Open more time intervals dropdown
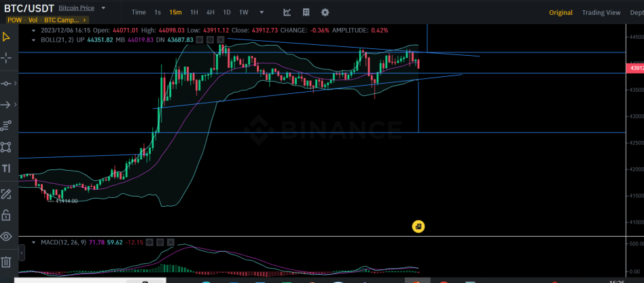This screenshot has width=644, height=283. 262,12
